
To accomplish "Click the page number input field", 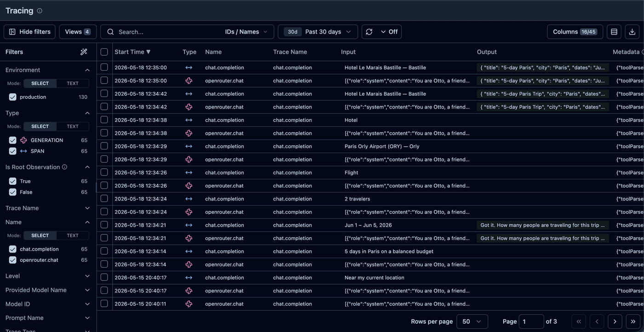I will pyautogui.click(x=531, y=321).
